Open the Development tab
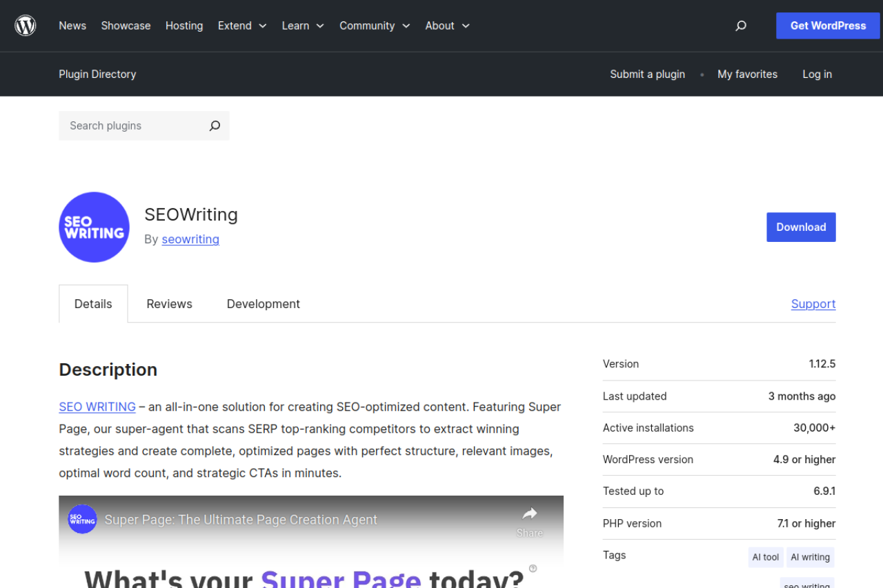Screen dimensions: 883x588 pos(263,303)
